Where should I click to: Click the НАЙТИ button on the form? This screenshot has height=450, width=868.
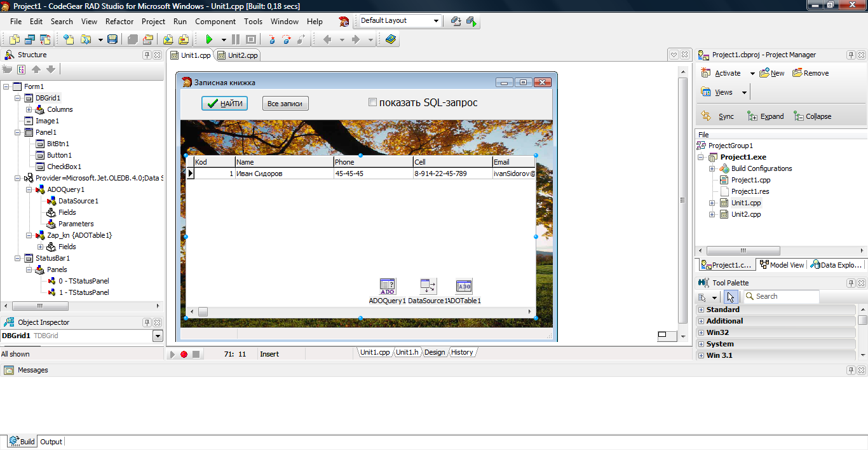pyautogui.click(x=224, y=104)
